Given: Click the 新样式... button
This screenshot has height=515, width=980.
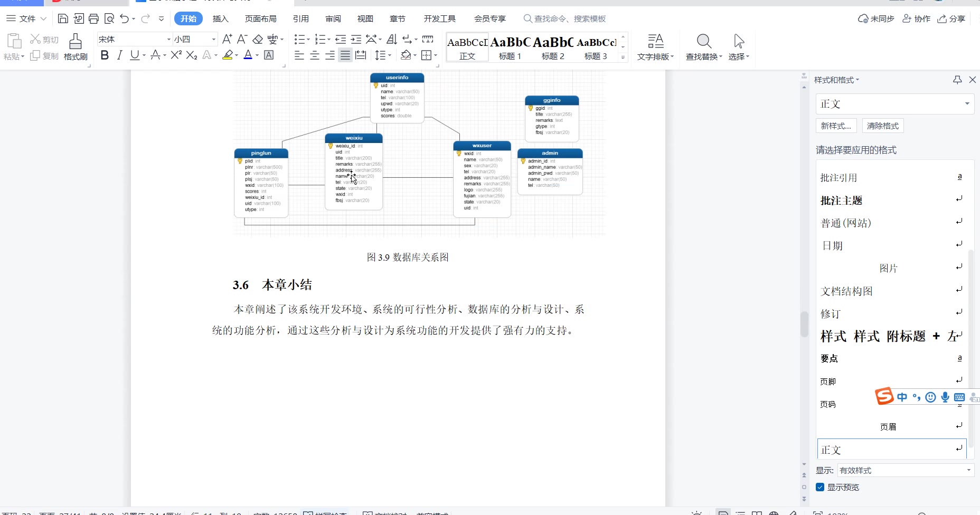Looking at the screenshot, I should tap(836, 126).
